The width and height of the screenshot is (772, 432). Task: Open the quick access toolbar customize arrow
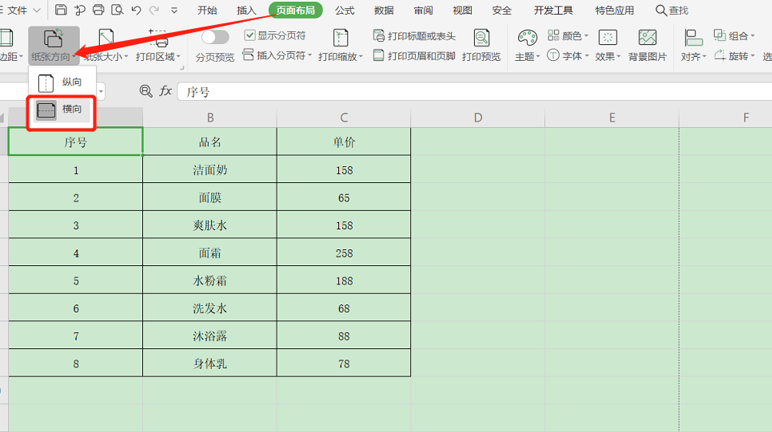click(174, 10)
